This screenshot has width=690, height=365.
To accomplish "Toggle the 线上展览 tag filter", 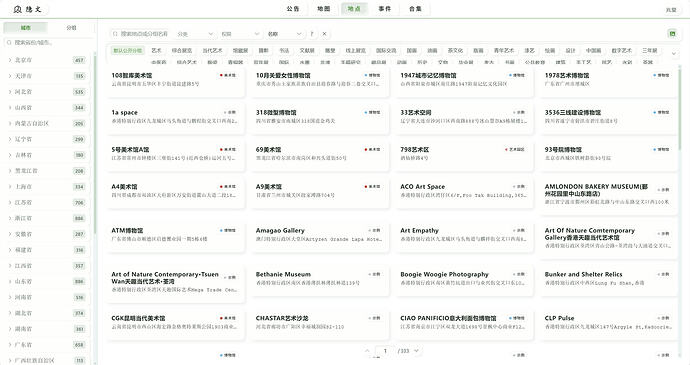I will click(356, 51).
